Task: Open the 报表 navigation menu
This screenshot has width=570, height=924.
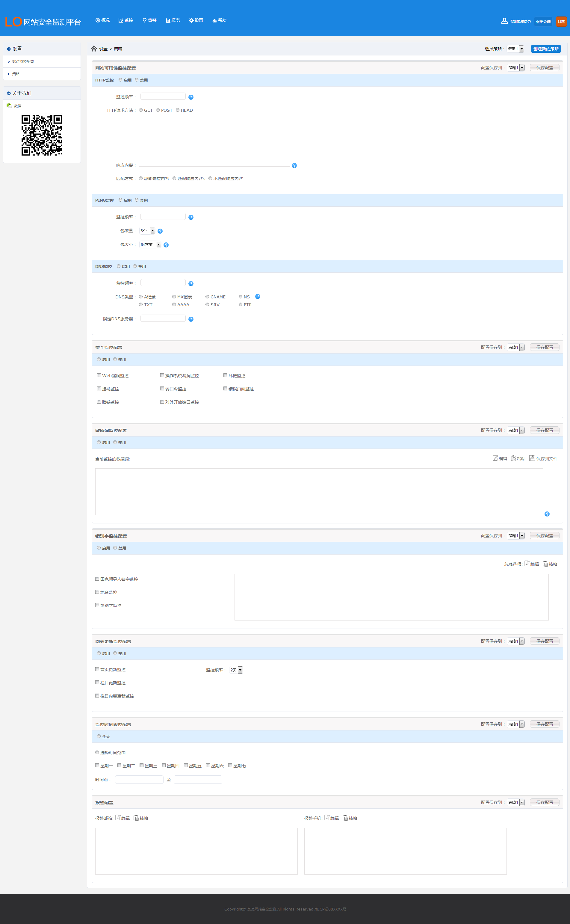Action: 173,20
